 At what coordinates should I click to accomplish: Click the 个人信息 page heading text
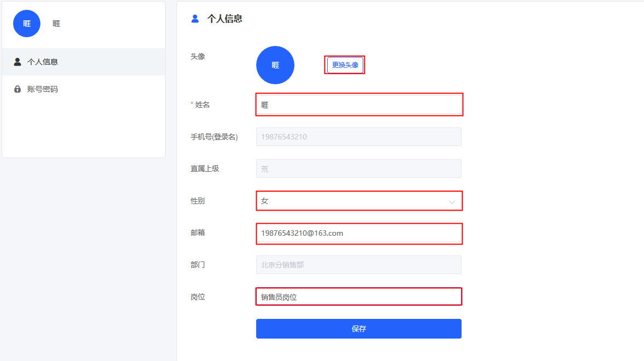pyautogui.click(x=224, y=19)
